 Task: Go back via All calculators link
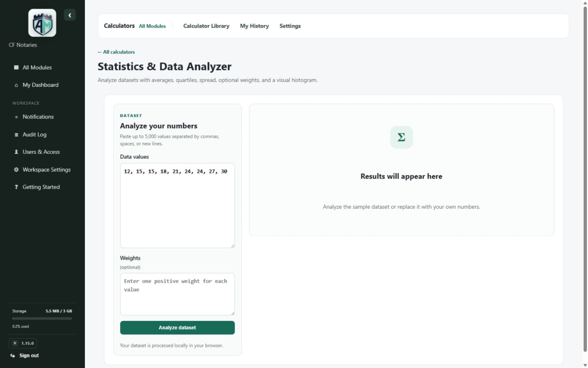[x=116, y=52]
